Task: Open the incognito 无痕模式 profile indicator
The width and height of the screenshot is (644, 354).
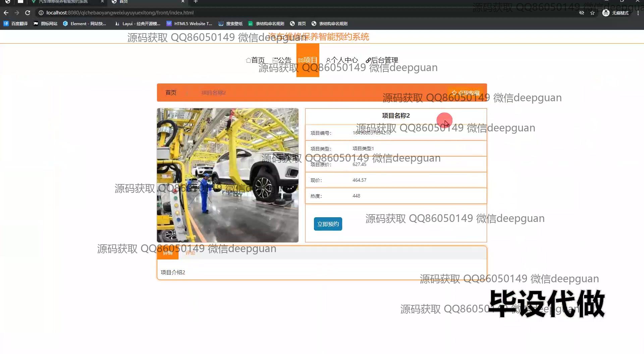Action: [x=615, y=13]
